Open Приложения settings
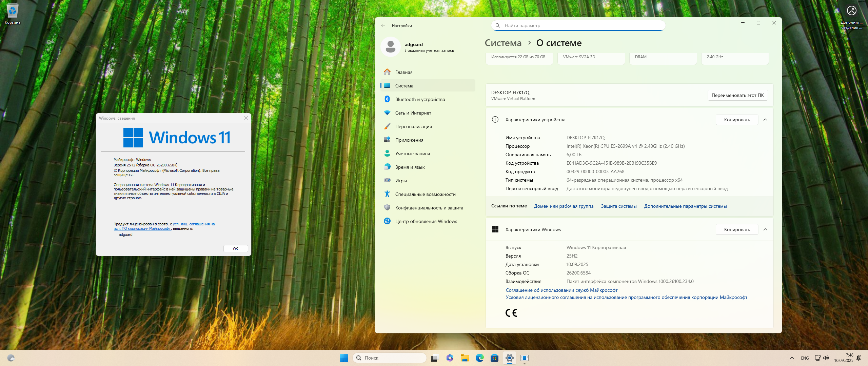This screenshot has width=868, height=366. 428,140
